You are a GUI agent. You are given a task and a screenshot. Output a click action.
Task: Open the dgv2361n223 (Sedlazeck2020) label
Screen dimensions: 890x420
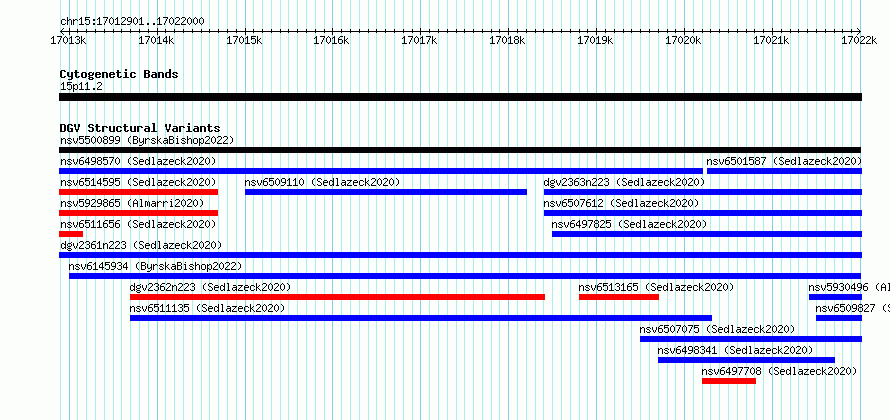[x=141, y=245]
